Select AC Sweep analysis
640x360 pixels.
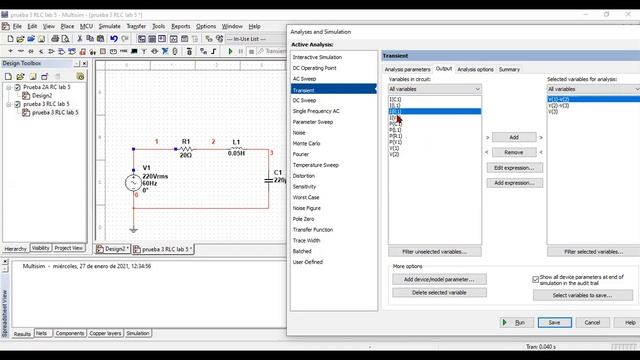304,79
